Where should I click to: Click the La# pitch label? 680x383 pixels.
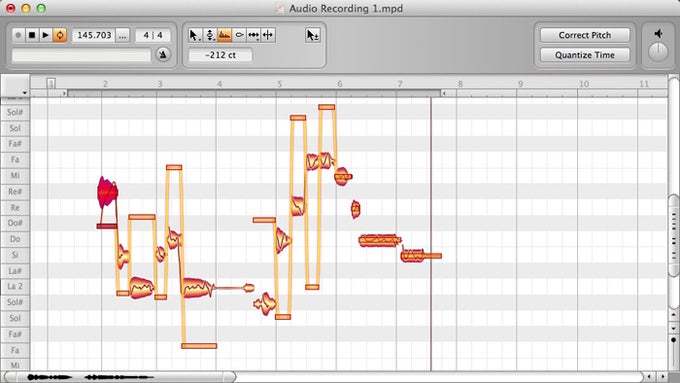click(x=15, y=271)
